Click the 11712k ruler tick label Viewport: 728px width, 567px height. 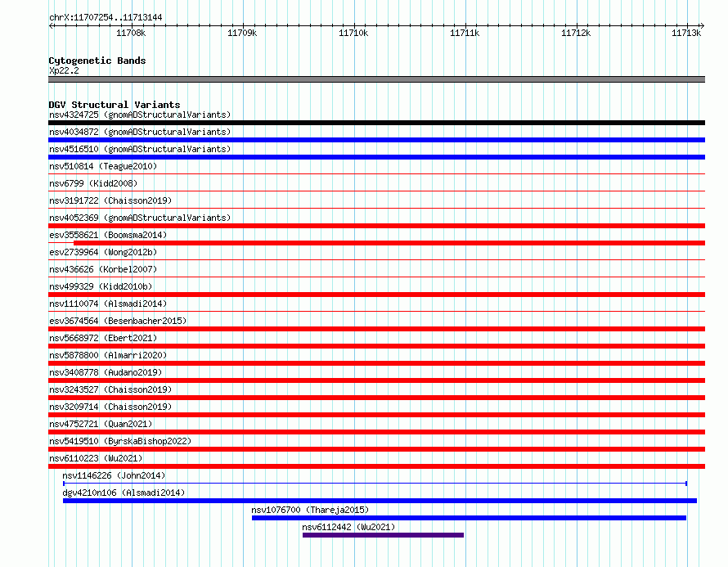click(576, 33)
